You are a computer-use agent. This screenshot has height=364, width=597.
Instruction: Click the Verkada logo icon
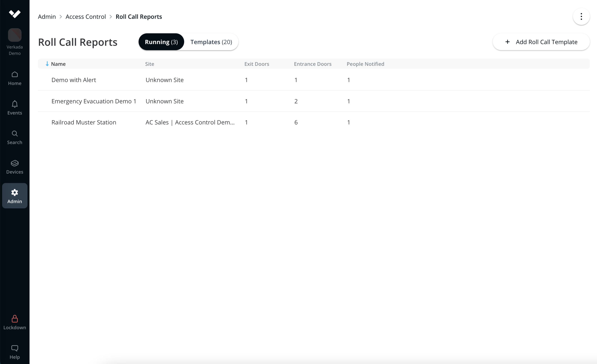[x=15, y=14]
